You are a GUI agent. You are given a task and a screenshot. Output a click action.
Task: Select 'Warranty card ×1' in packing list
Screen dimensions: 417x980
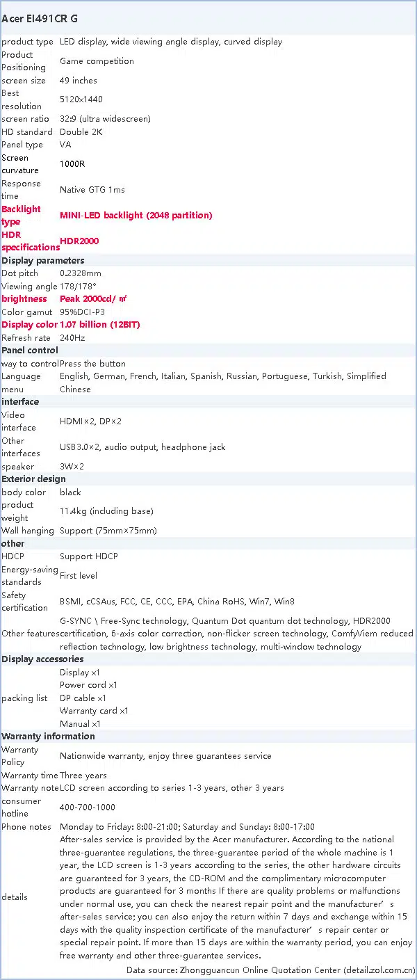(x=95, y=711)
